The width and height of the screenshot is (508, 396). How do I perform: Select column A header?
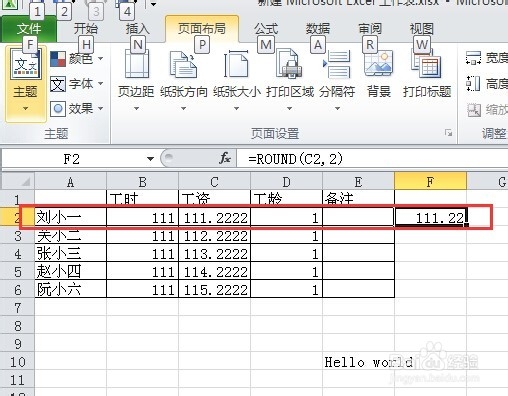(70, 182)
